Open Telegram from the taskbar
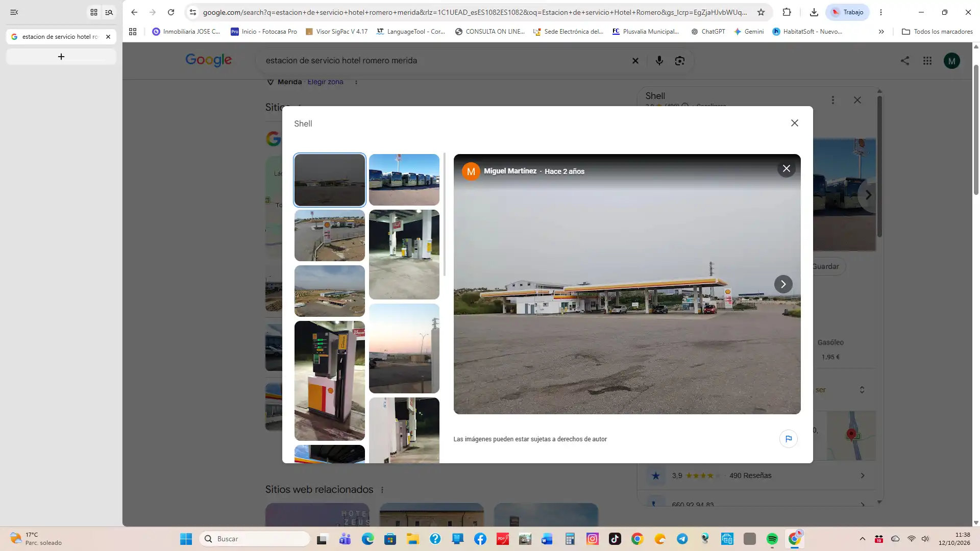The image size is (980, 551). 682,539
